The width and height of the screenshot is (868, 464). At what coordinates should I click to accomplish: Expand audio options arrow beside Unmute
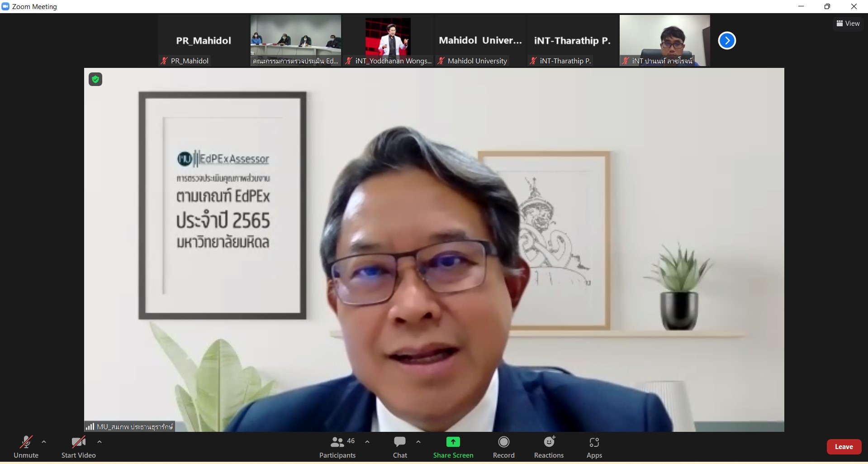[x=44, y=442]
